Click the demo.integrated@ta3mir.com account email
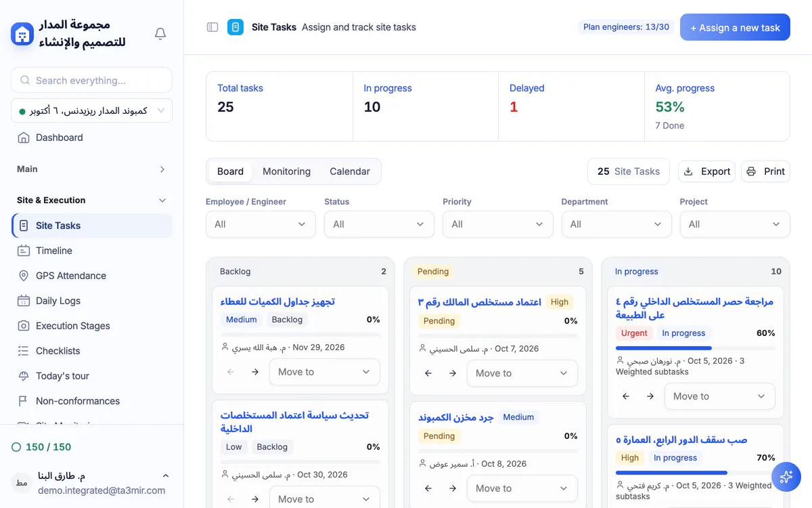This screenshot has width=812, height=508. point(101,490)
